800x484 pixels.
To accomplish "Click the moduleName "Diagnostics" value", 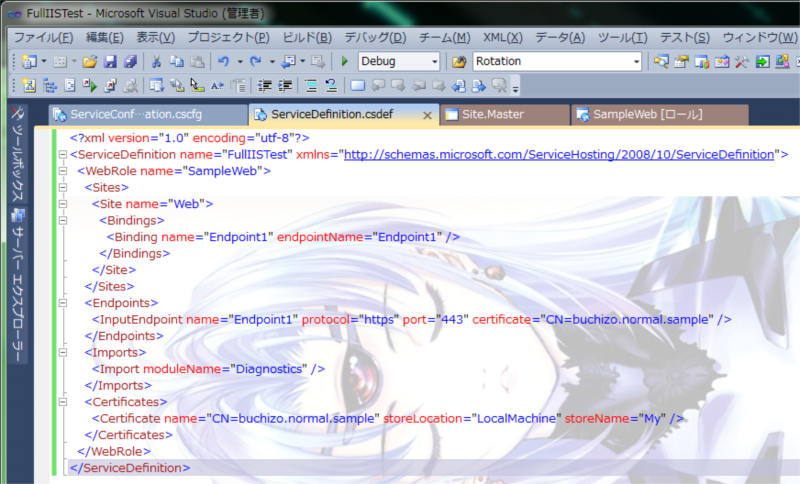I will [269, 369].
